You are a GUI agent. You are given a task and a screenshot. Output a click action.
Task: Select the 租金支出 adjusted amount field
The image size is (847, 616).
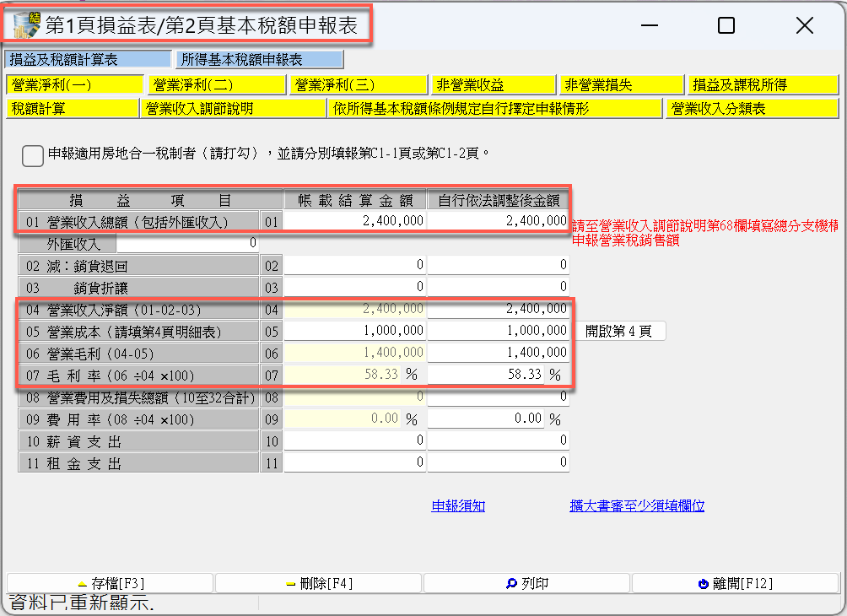(x=498, y=462)
